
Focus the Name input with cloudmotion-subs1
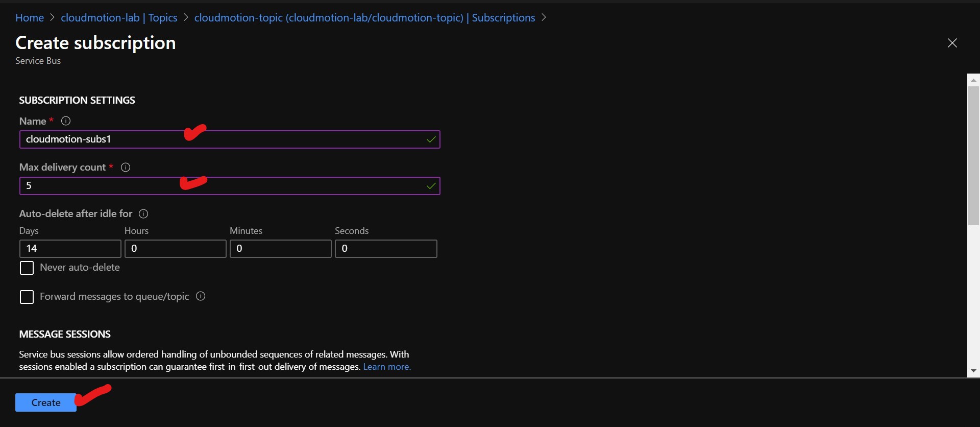(x=230, y=139)
